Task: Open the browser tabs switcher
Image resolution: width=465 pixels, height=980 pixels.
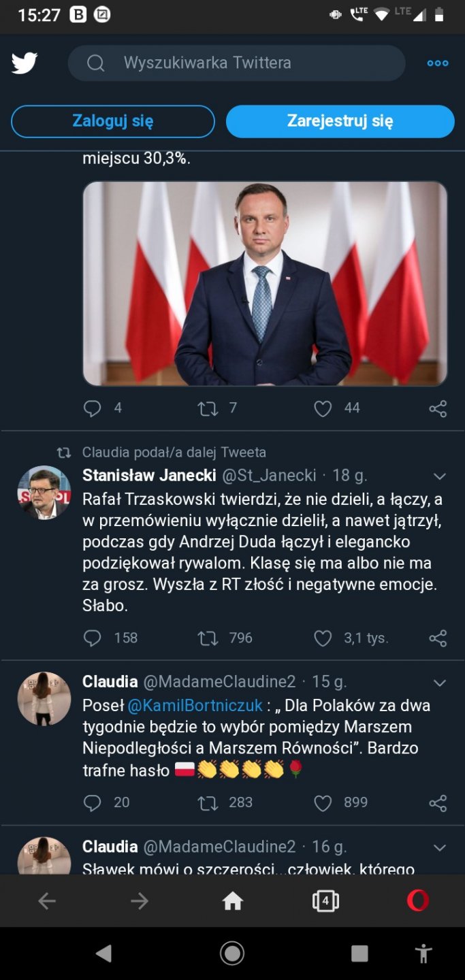Action: (325, 902)
